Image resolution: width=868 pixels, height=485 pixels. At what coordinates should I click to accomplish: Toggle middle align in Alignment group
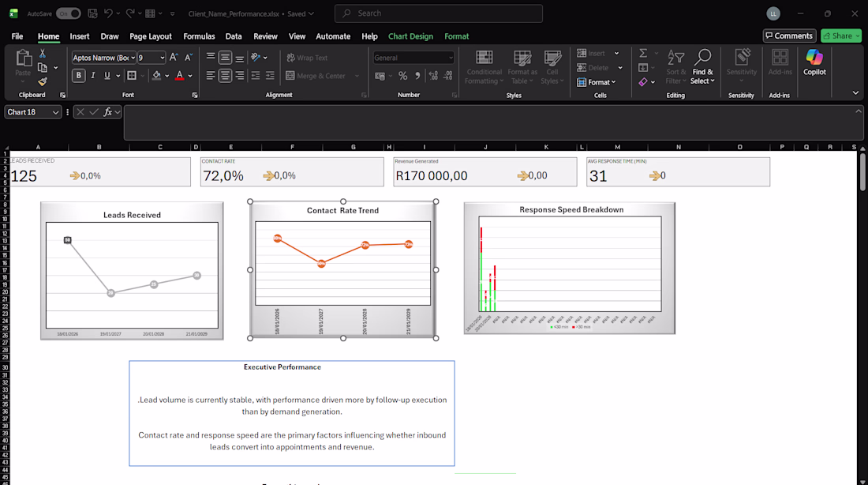click(225, 57)
